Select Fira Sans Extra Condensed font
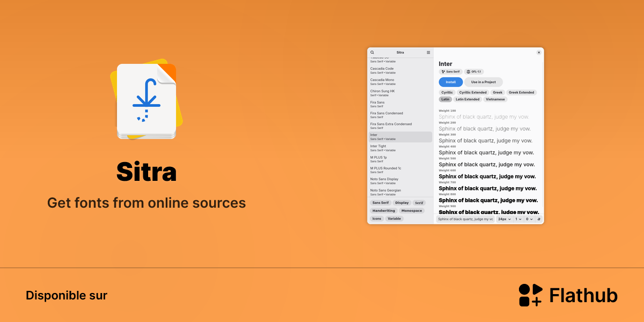 (400, 126)
